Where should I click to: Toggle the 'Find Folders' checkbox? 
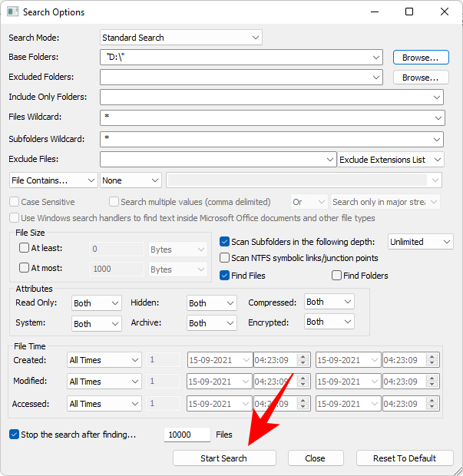pyautogui.click(x=336, y=276)
